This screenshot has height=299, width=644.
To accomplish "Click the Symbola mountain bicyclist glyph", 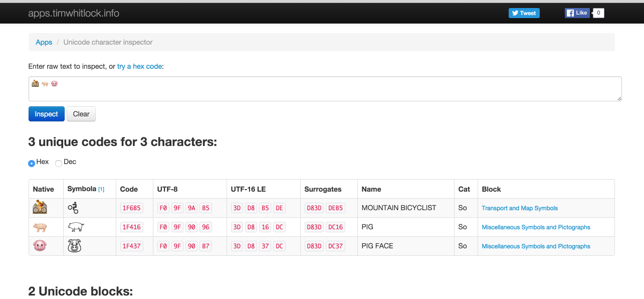I will pos(74,208).
